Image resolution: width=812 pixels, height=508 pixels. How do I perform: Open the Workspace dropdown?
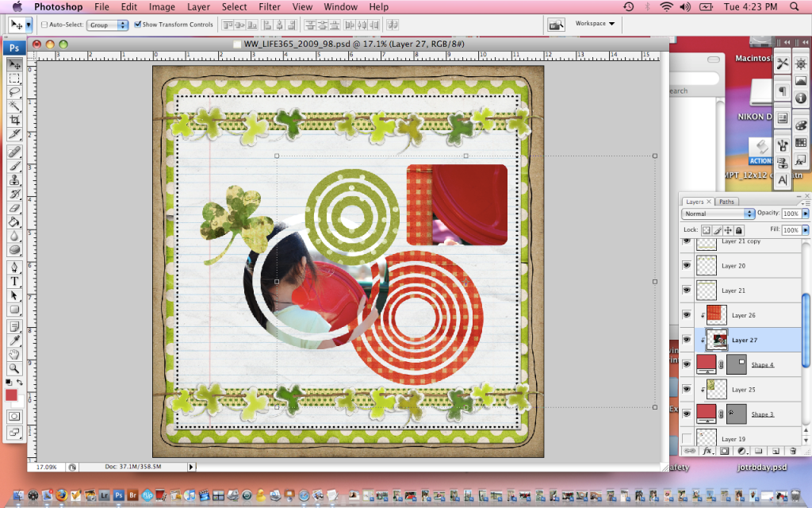pyautogui.click(x=595, y=24)
